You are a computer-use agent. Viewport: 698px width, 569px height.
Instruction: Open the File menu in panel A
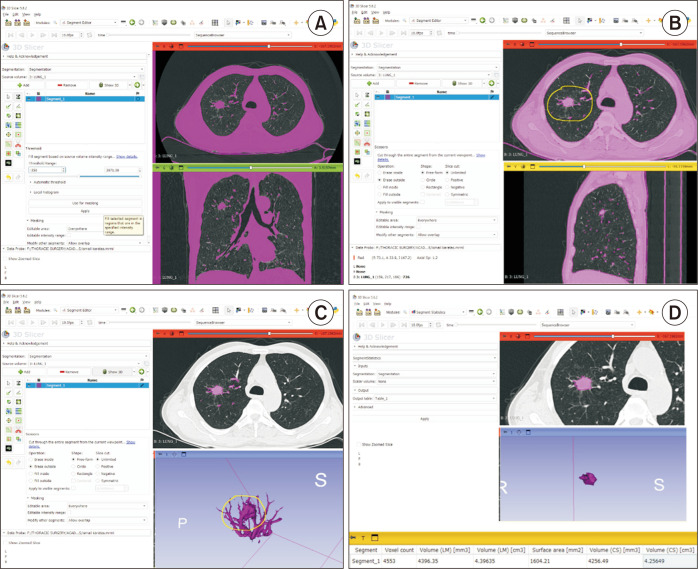coord(6,12)
